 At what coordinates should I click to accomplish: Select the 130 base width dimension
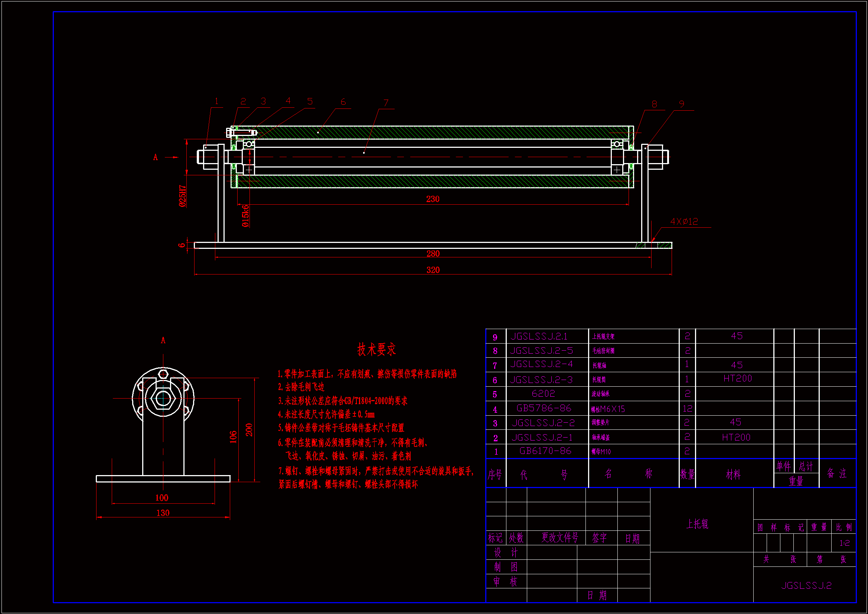pyautogui.click(x=163, y=513)
